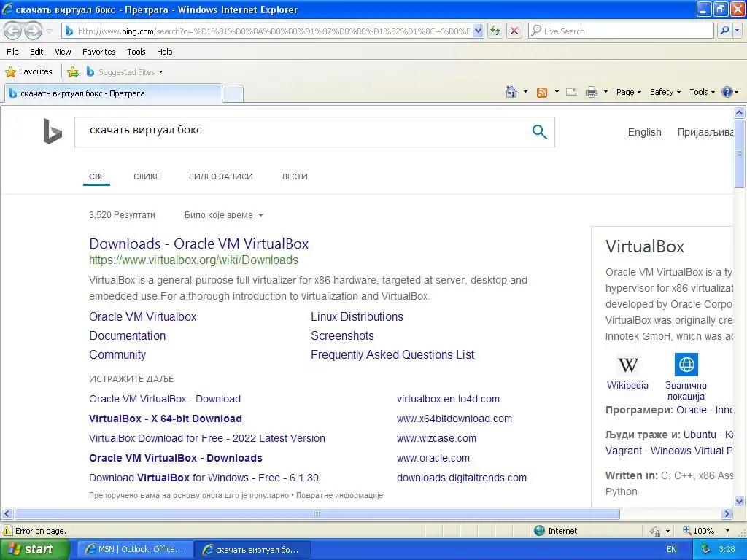
Task: Open the Tools command bar dropdown
Action: [x=703, y=92]
